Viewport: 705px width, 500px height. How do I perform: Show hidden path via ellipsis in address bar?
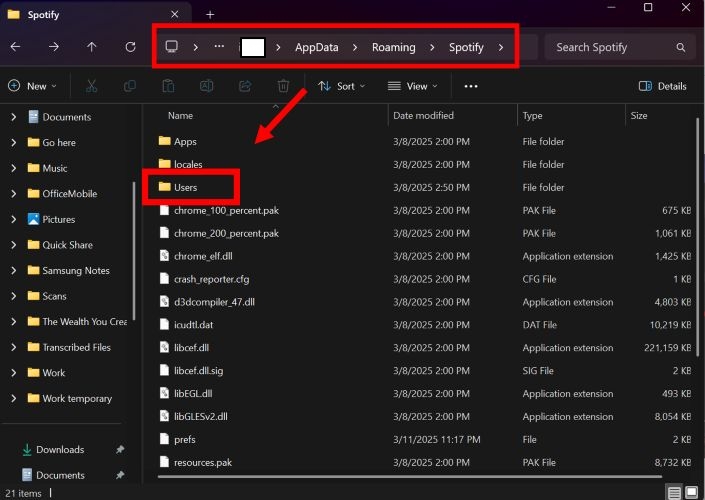[x=219, y=47]
